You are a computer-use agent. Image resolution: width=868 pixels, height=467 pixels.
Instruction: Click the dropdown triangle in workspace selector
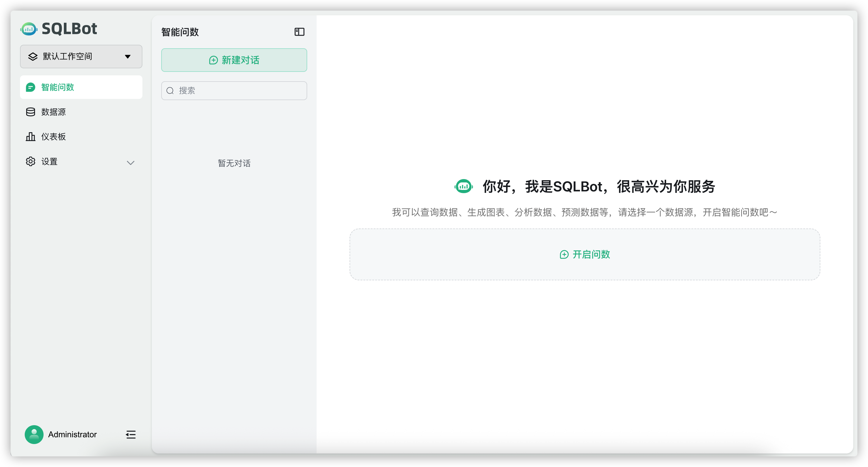[127, 56]
